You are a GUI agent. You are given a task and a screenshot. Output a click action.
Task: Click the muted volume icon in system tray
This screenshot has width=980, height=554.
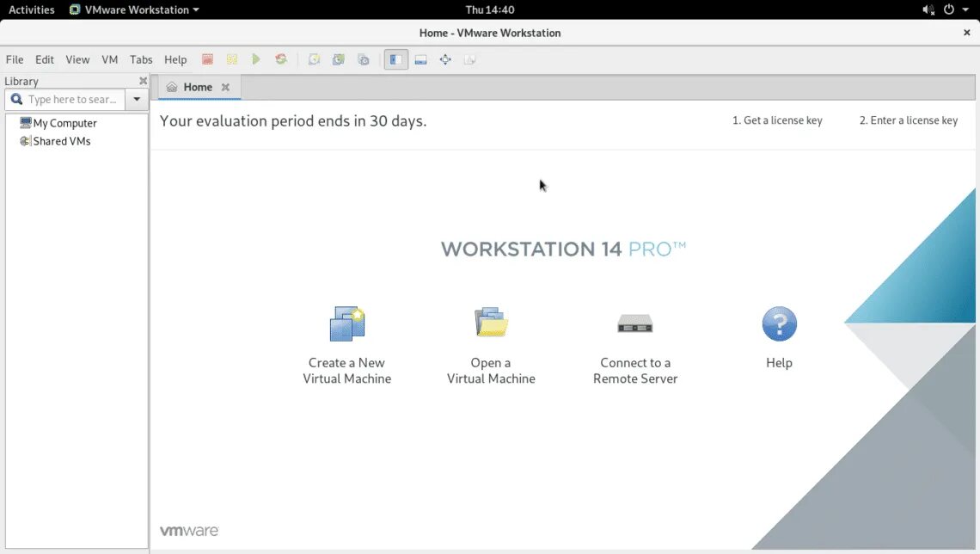928,9
